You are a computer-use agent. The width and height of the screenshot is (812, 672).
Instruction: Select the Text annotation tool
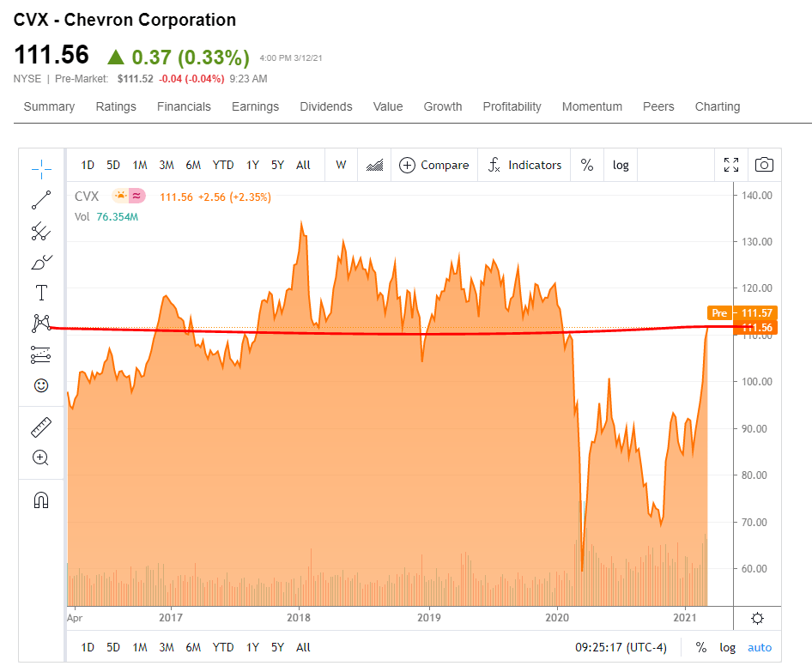click(x=41, y=293)
